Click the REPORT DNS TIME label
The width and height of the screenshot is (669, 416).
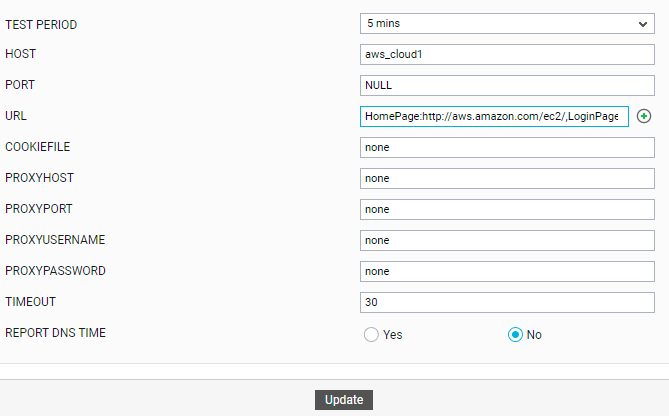(x=55, y=333)
